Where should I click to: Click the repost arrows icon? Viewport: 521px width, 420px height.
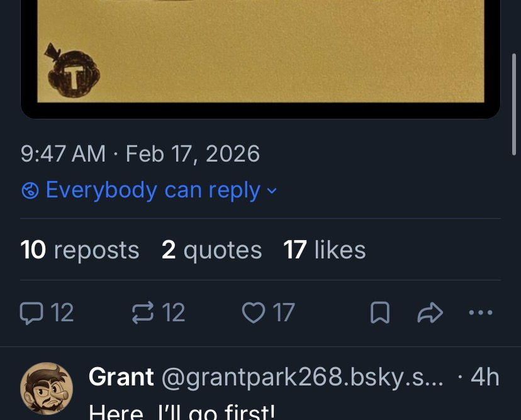pyautogui.click(x=142, y=312)
